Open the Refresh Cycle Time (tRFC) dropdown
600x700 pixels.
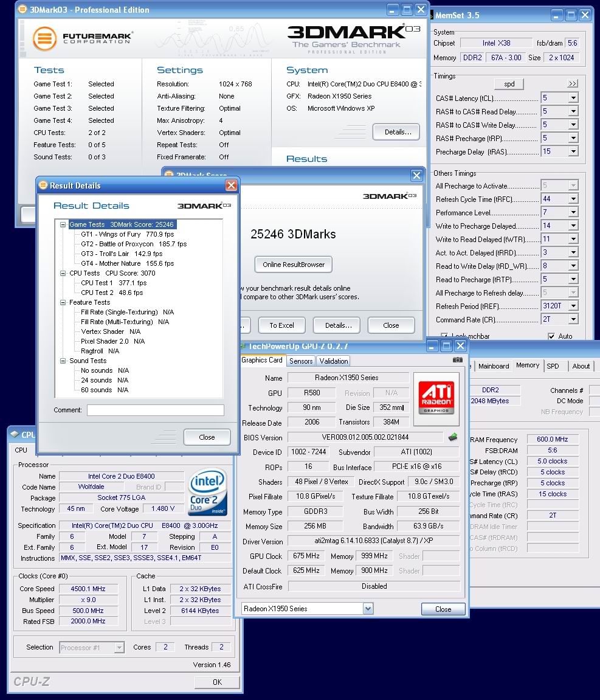[x=573, y=199]
